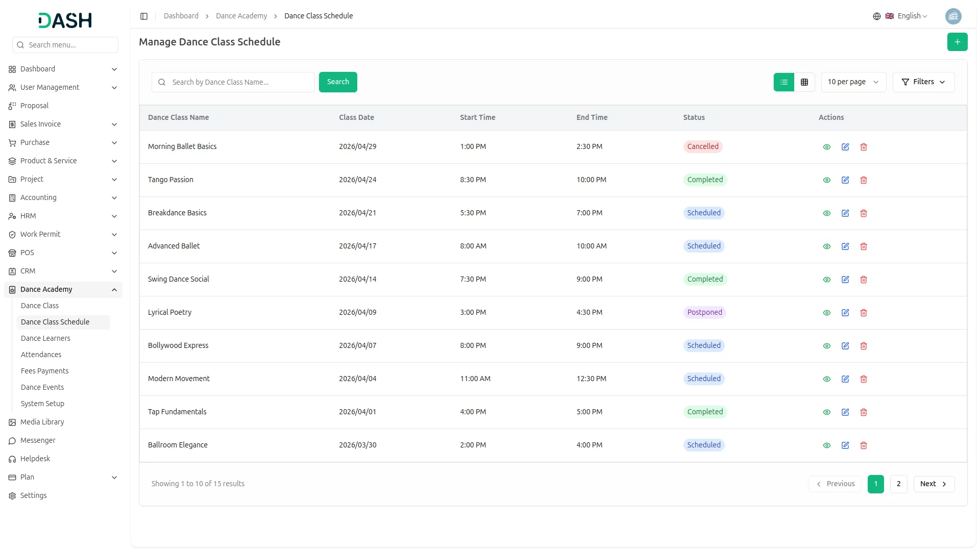
Task: Open the user profile avatar
Action: click(953, 16)
